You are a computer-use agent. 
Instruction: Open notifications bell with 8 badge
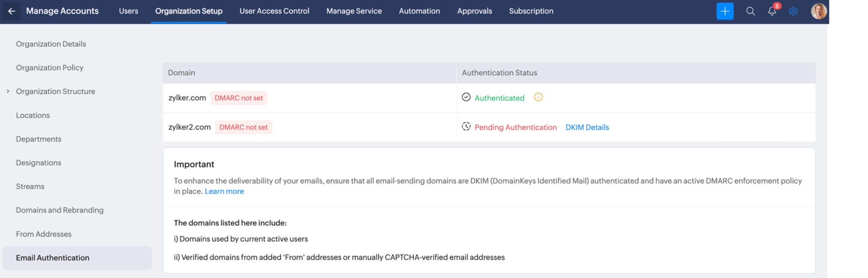point(772,11)
